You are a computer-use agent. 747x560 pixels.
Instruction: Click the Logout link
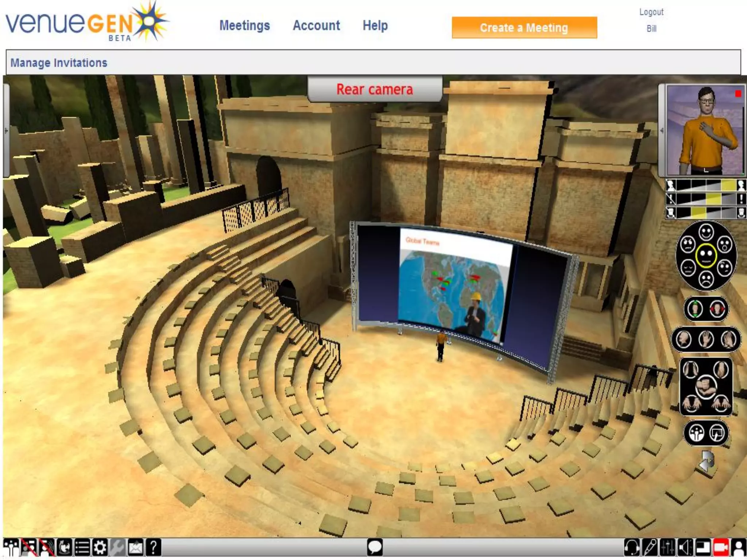click(651, 12)
